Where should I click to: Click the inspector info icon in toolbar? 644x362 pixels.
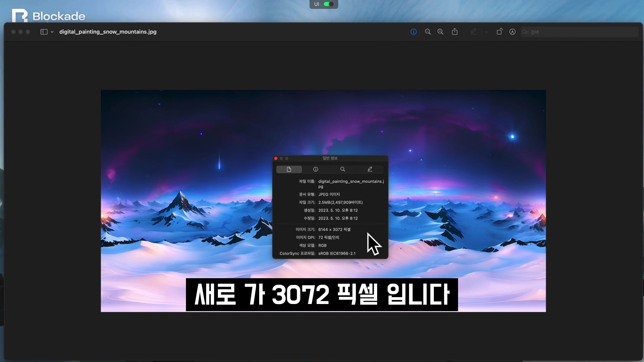tap(414, 32)
